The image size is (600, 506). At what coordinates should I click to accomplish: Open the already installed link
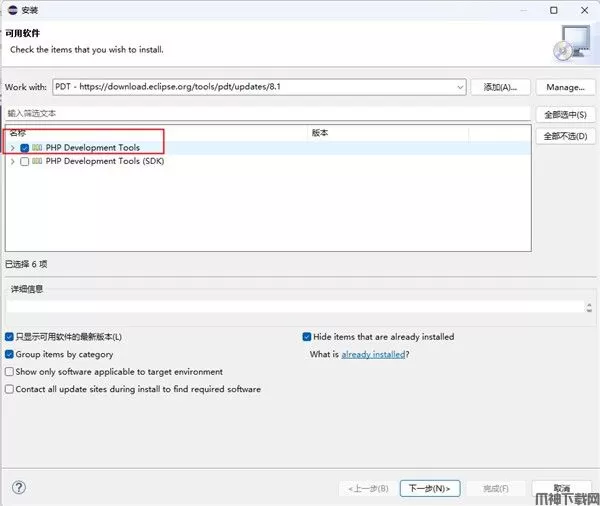pos(373,354)
